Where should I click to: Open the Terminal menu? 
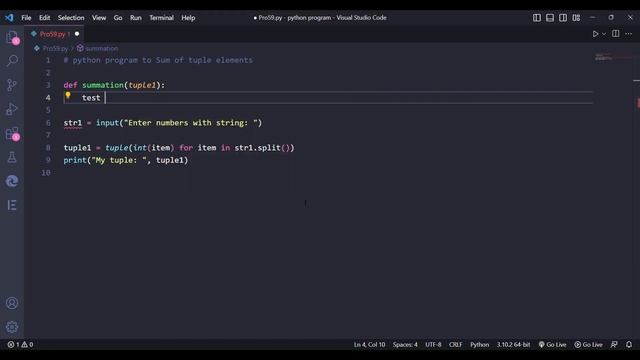[x=161, y=18]
